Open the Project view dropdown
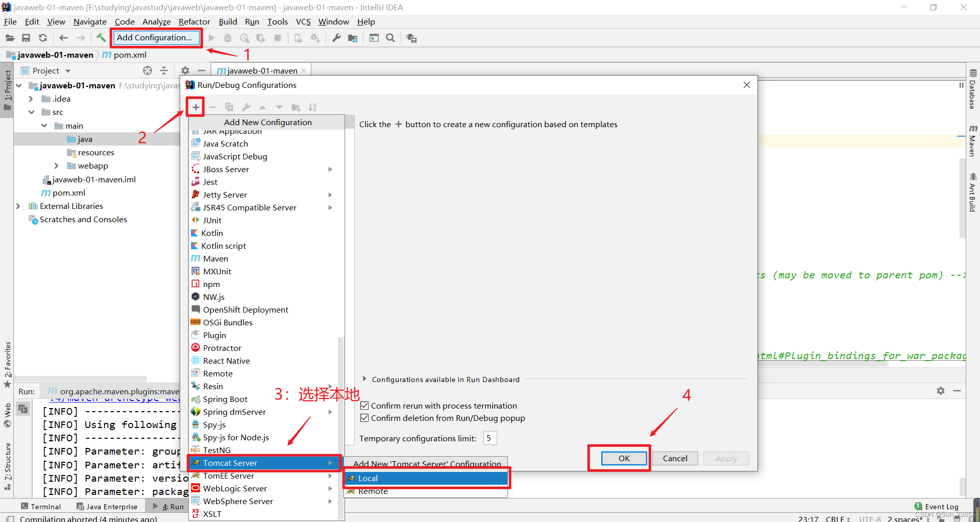Viewport: 980px width, 522px height. tap(68, 71)
